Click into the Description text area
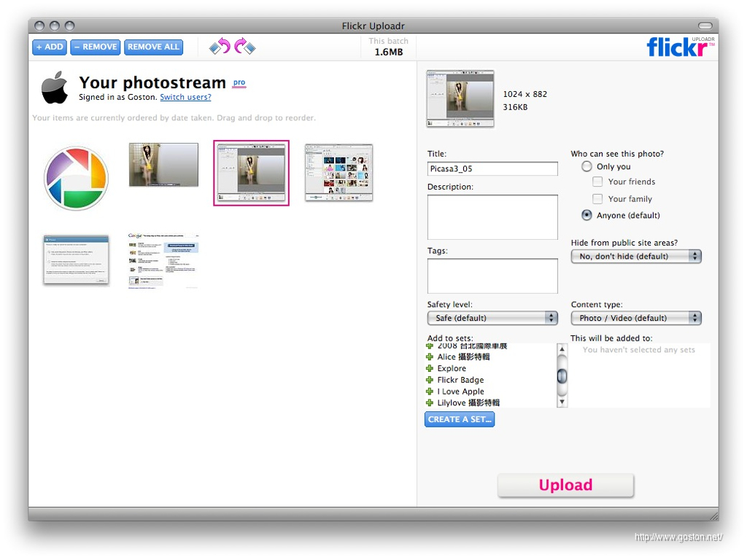Screen dimensions: 747x560 coord(492,217)
